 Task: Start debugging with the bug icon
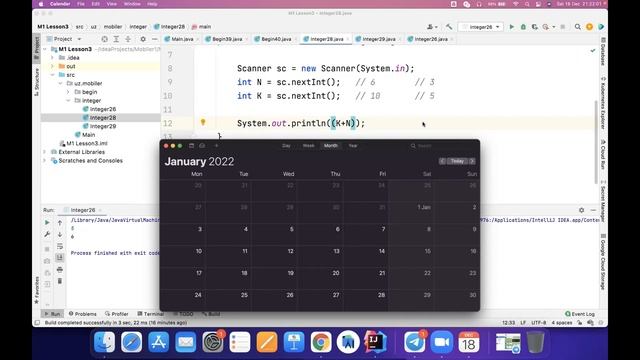(x=523, y=27)
